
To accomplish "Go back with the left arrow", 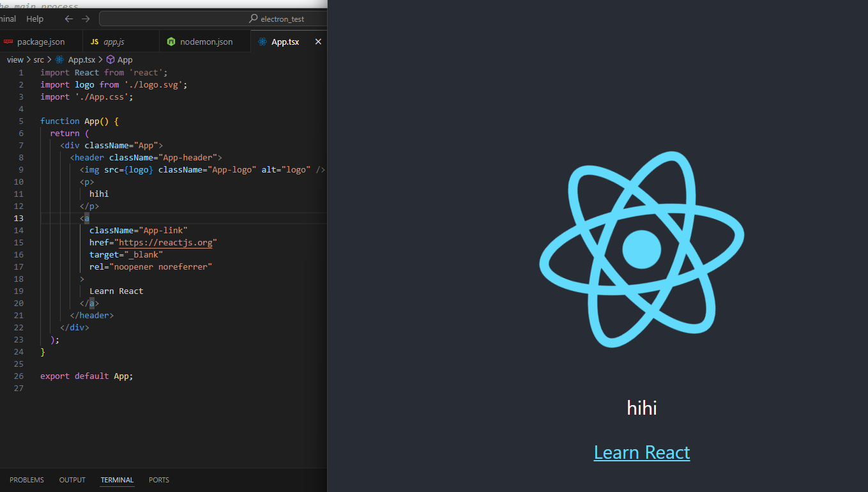I will [x=69, y=19].
